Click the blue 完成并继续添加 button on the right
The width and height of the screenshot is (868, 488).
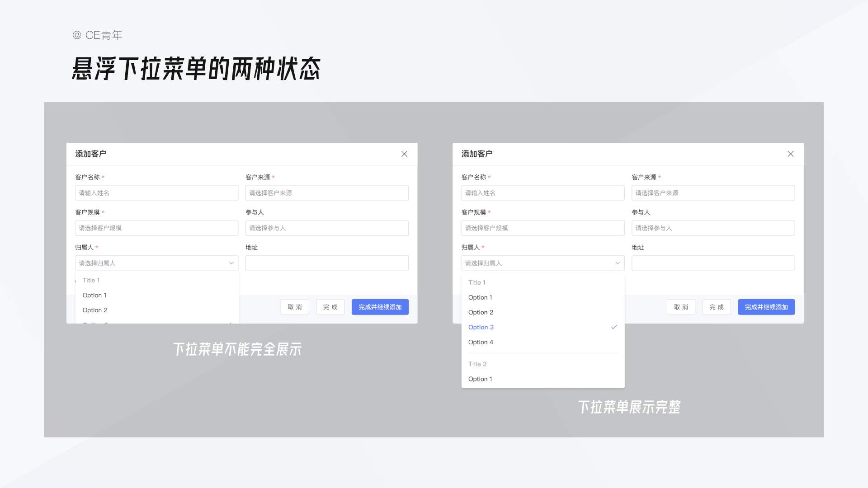766,307
